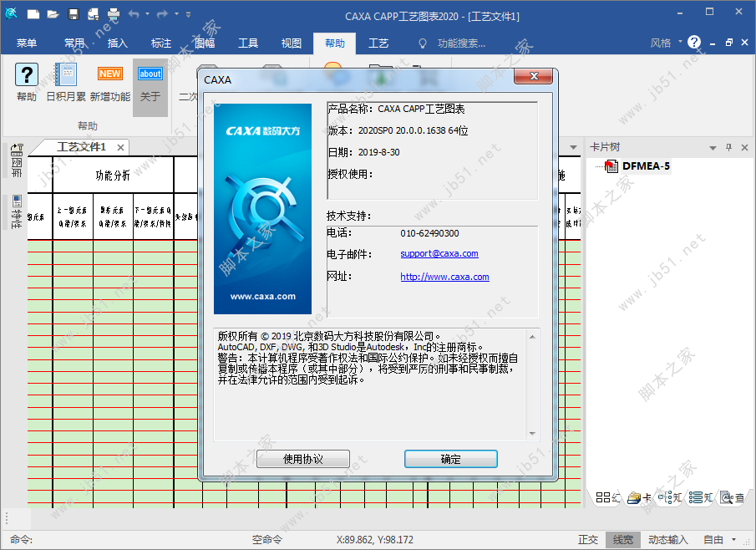This screenshot has width=756, height=550.
Task: Click the first grid-icon tab under 卡片树
Action: [x=607, y=497]
